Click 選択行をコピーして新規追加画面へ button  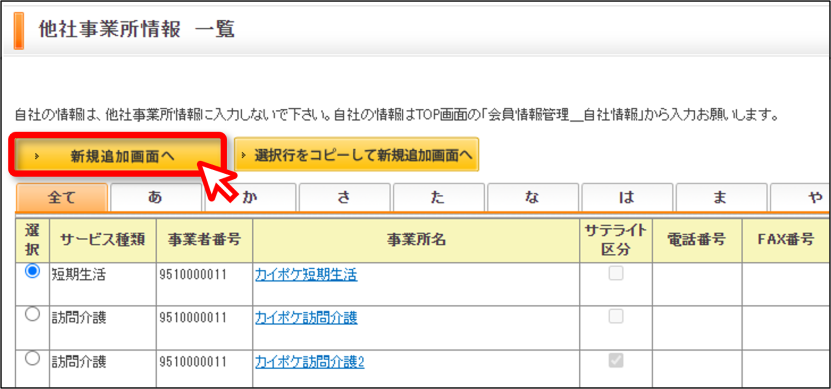pos(357,155)
